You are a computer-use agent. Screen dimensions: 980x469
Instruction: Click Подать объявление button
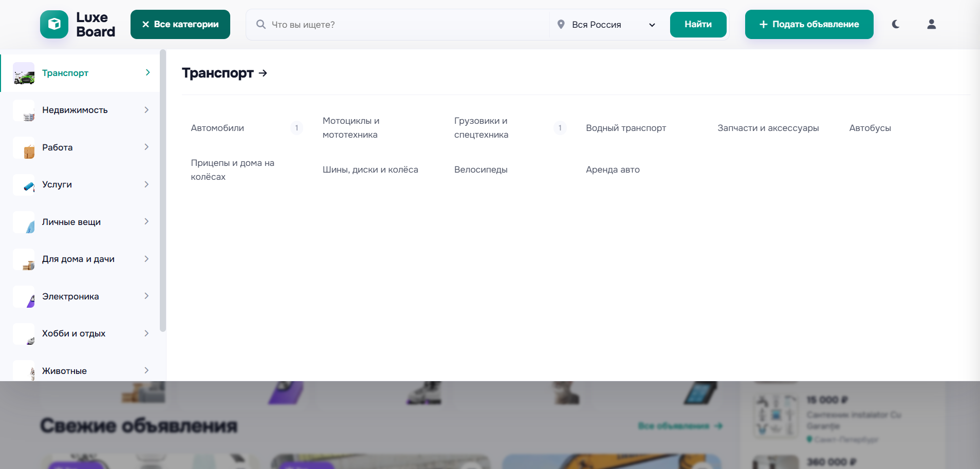point(809,24)
